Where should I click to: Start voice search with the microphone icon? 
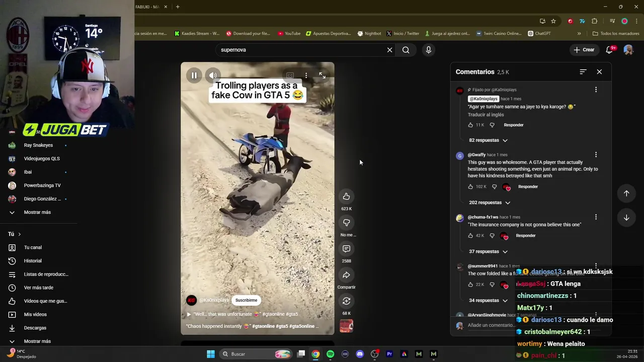pos(428,50)
